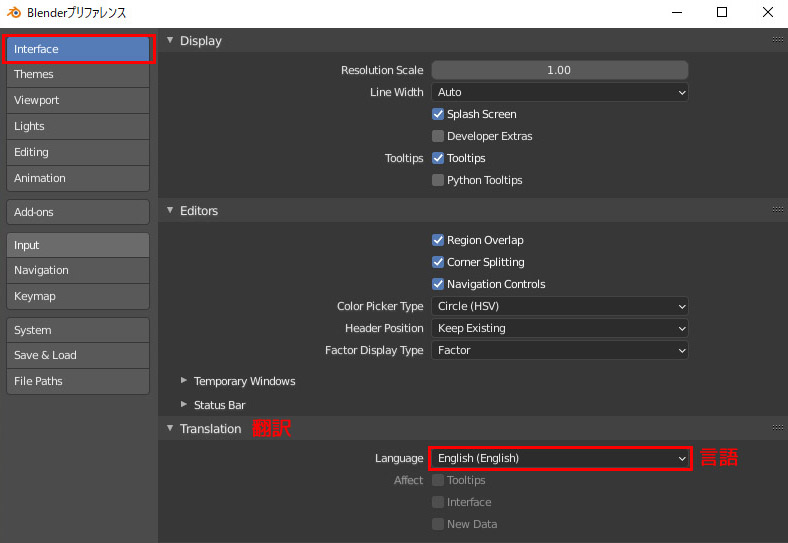Toggle Navigation Controls checkbox
788x543 pixels.
point(438,285)
